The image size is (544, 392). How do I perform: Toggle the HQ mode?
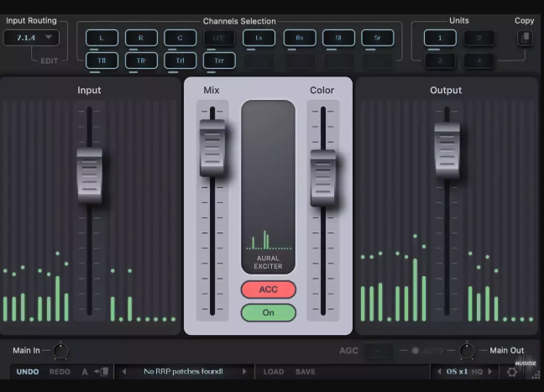(x=477, y=372)
